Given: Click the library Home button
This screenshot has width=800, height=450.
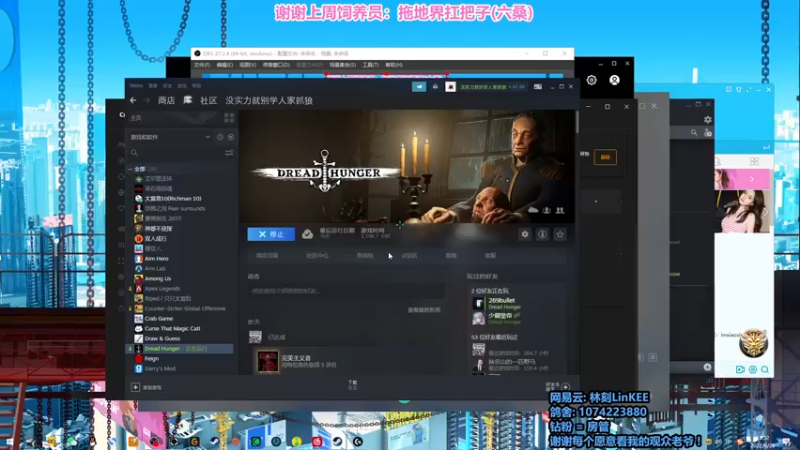Looking at the screenshot, I should (x=173, y=118).
